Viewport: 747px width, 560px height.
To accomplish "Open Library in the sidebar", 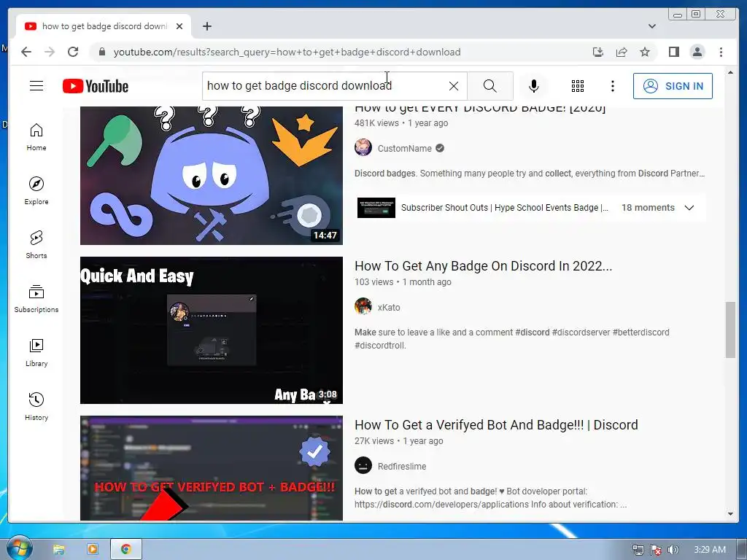I will pos(36,352).
